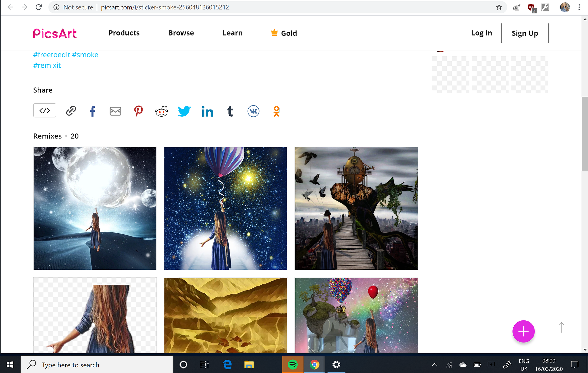
Task: Share on LinkedIn icon
Action: 207,111
